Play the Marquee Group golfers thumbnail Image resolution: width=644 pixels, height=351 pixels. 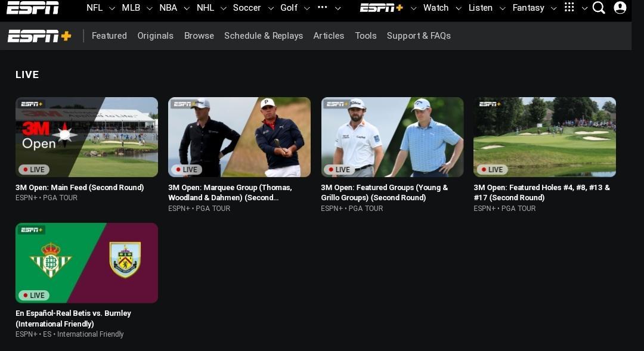pyautogui.click(x=240, y=137)
